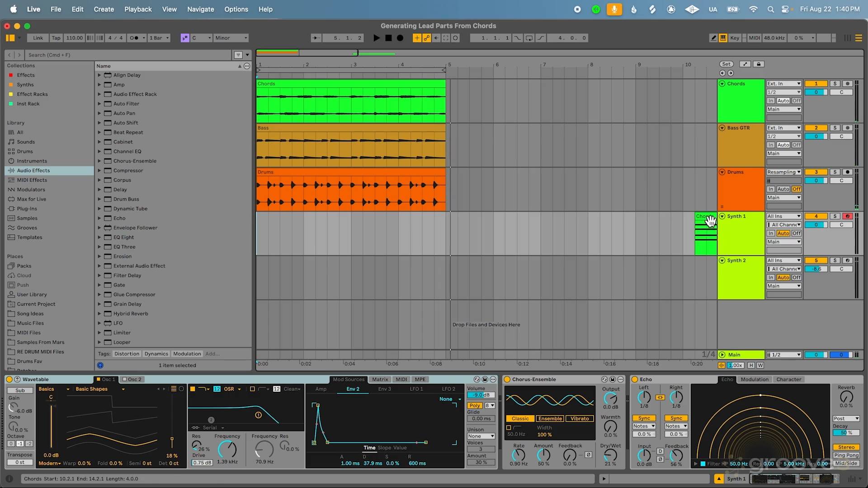Switch to Echo Modulation tab
This screenshot has height=488, width=868.
pyautogui.click(x=754, y=380)
